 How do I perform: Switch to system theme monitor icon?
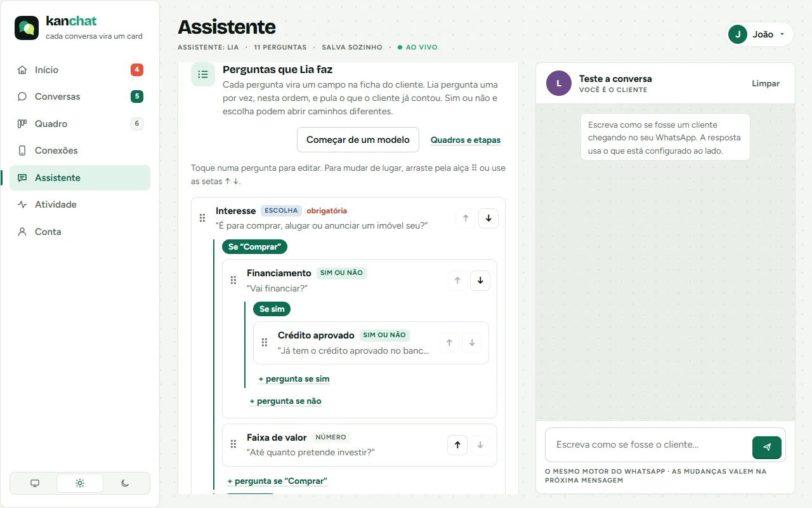[35, 483]
